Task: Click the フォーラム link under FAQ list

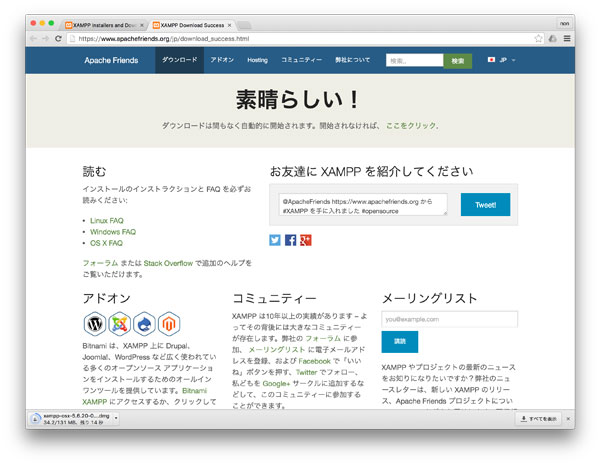Action: (100, 263)
